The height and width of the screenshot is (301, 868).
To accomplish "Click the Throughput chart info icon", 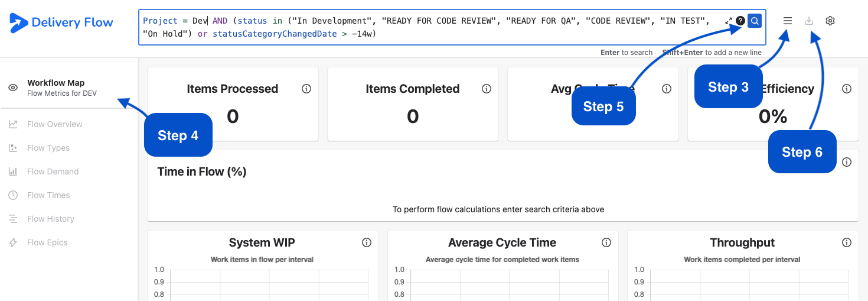I will click(847, 242).
